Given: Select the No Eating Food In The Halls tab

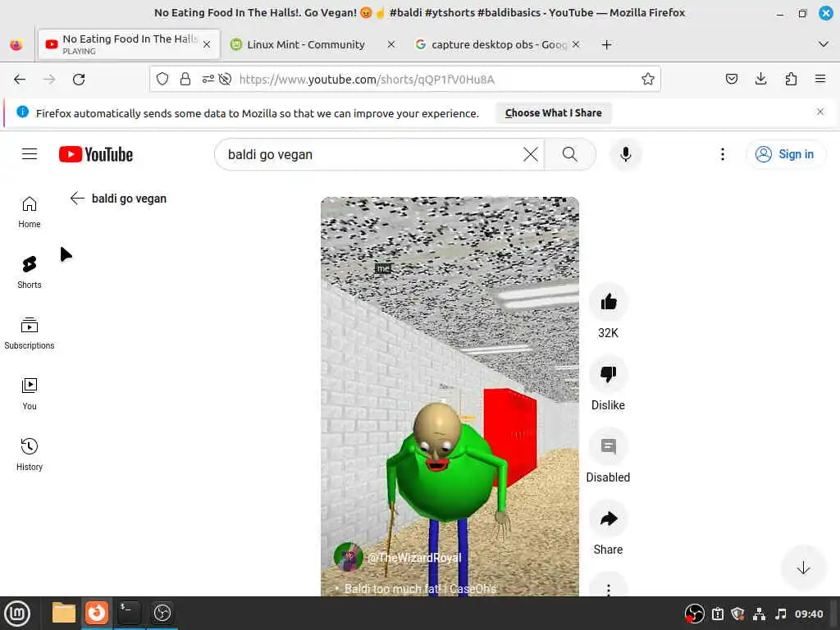Looking at the screenshot, I should 129,44.
